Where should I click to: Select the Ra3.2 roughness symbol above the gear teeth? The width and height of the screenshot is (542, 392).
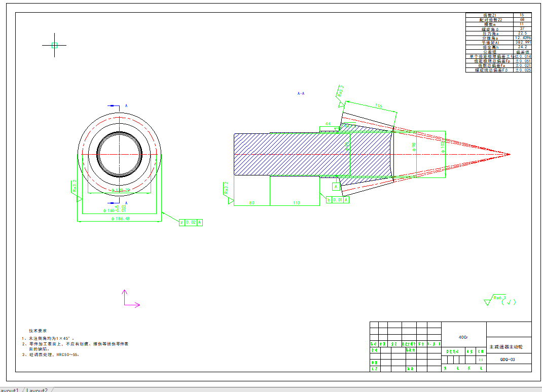(340, 94)
